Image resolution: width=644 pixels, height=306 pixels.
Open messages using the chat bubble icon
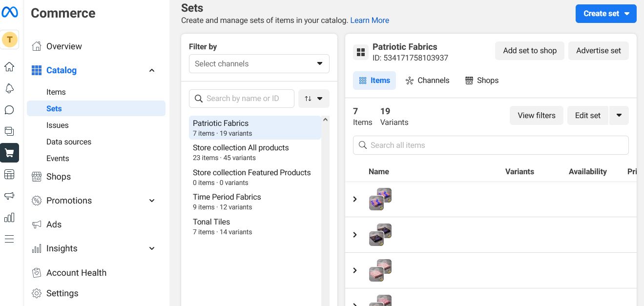(x=9, y=110)
